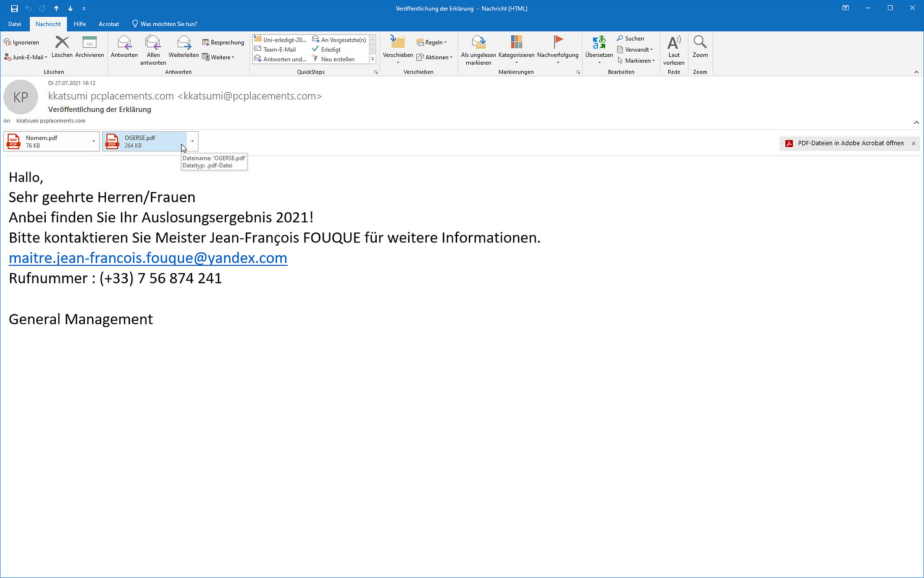Switch to the Acrobat ribbon tab

pyautogui.click(x=108, y=24)
